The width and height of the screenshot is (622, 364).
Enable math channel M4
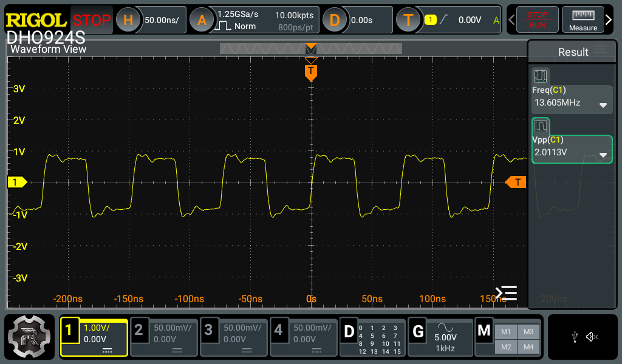pos(528,347)
